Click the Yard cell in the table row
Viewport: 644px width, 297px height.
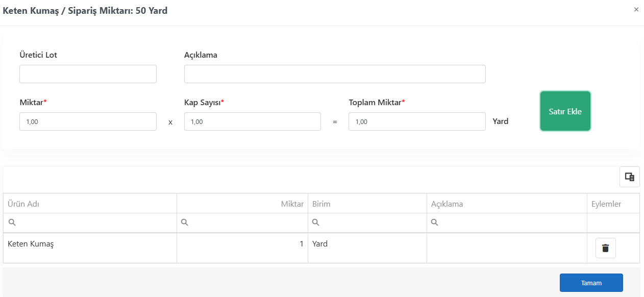367,249
